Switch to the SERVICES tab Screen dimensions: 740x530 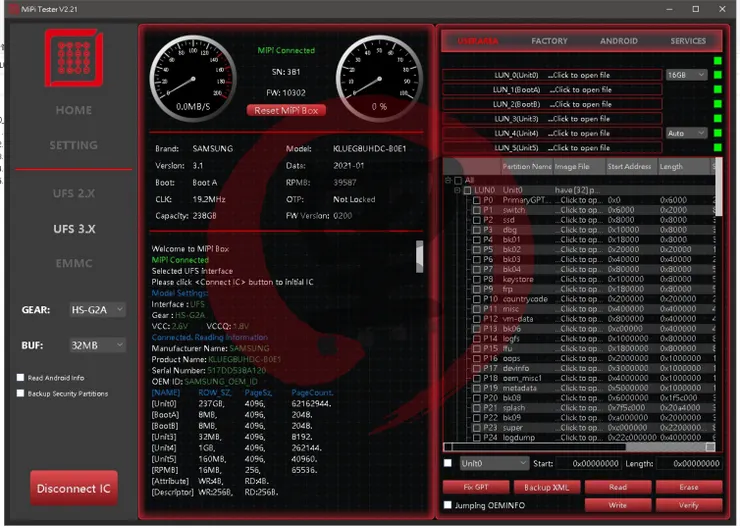(688, 41)
